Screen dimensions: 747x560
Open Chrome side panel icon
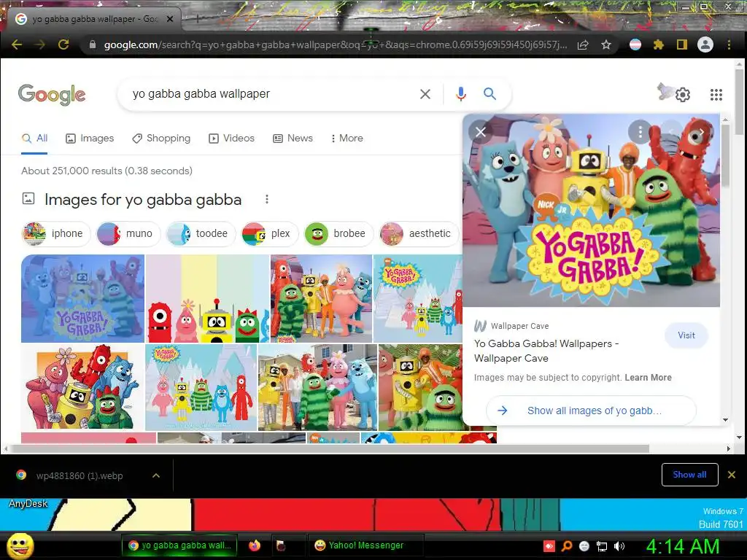682,44
